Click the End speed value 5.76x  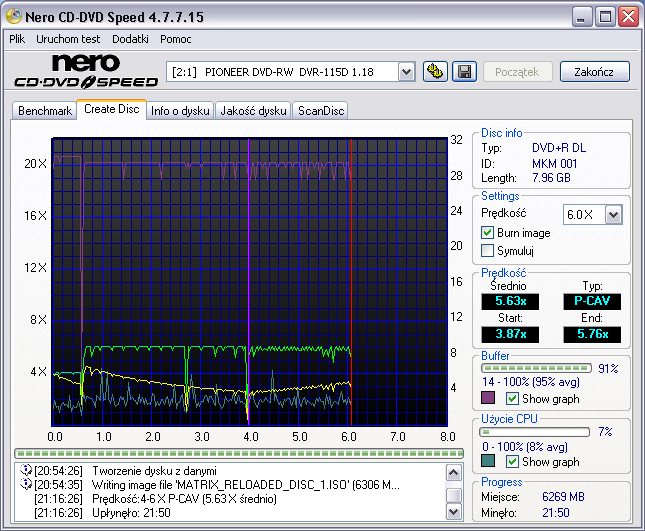point(592,334)
